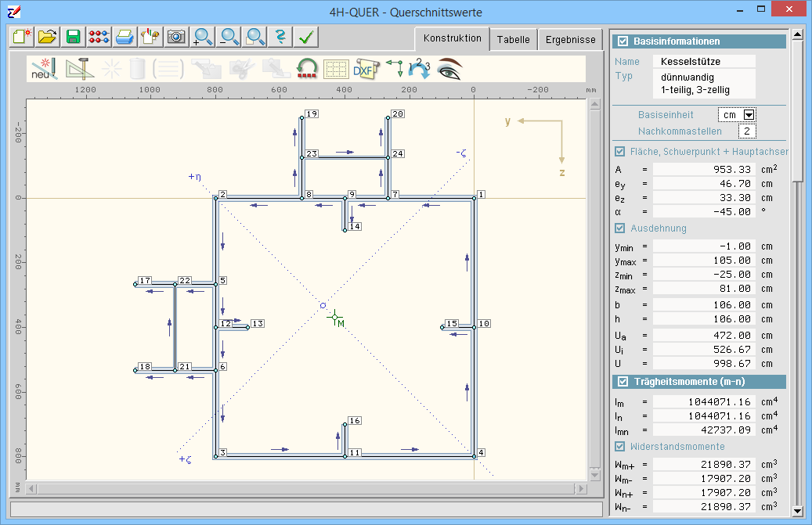Click the right panel scroll down arrow
This screenshot has width=812, height=525.
coord(797,511)
